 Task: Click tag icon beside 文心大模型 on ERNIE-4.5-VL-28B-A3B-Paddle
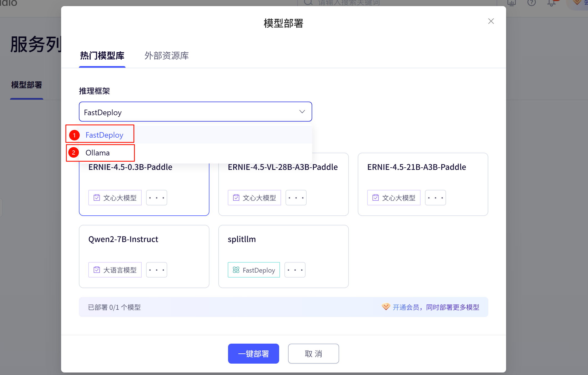click(x=236, y=198)
